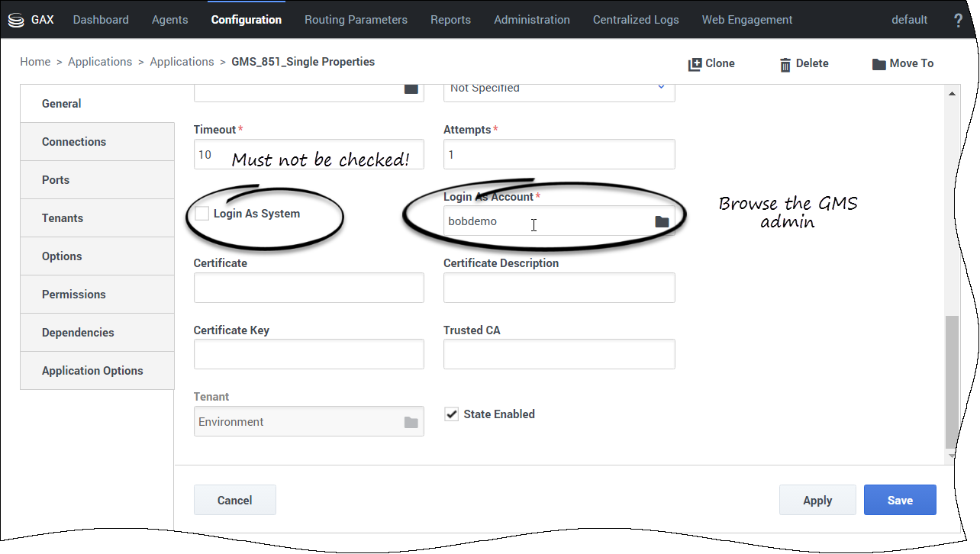The height and width of the screenshot is (554, 980).
Task: Click the scrollbar up arrow
Action: [x=951, y=93]
